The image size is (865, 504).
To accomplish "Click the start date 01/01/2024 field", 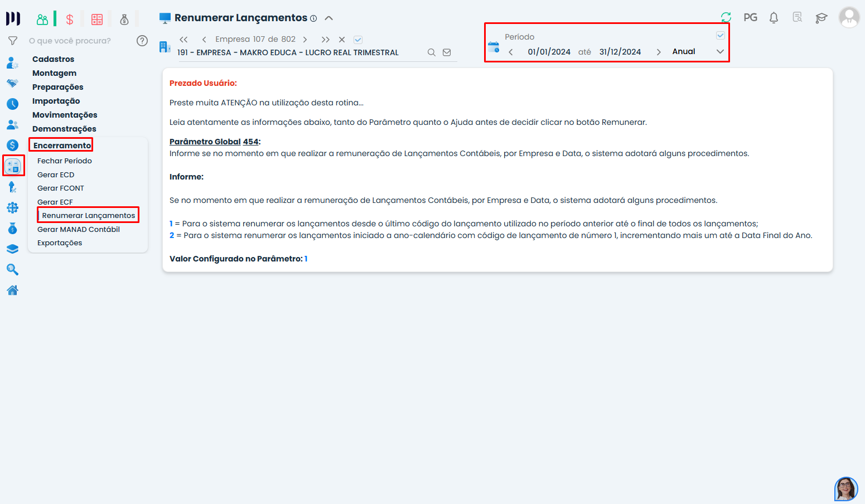I will 549,52.
